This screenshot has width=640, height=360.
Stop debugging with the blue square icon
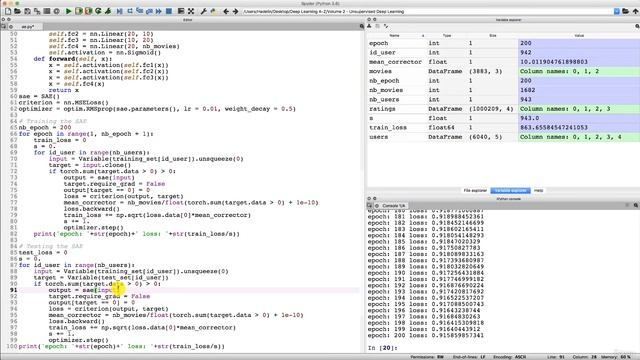coord(169,11)
